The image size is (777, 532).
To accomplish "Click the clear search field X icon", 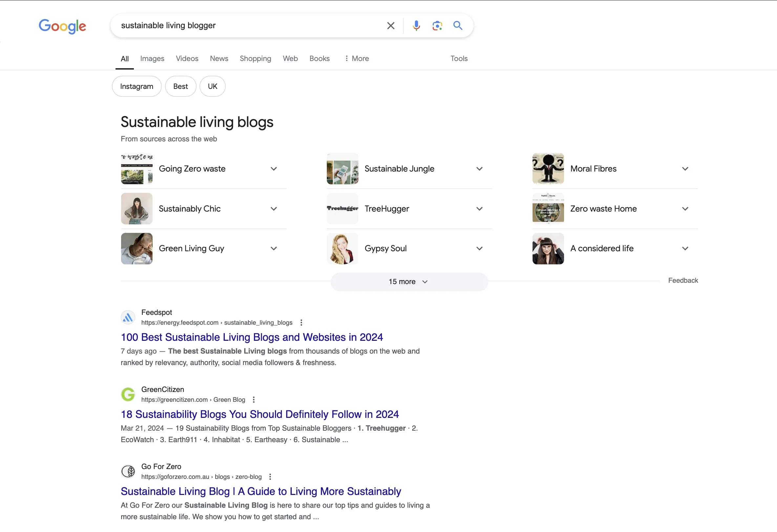I will tap(391, 25).
